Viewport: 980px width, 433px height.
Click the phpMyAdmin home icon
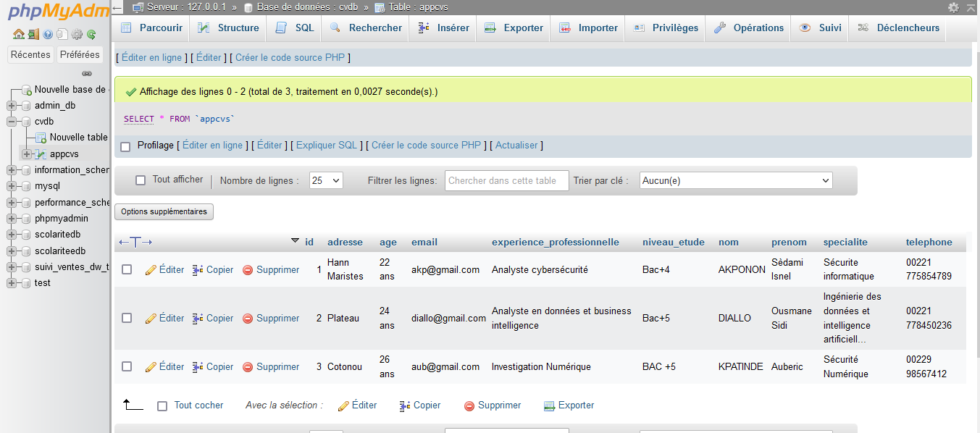coord(18,34)
